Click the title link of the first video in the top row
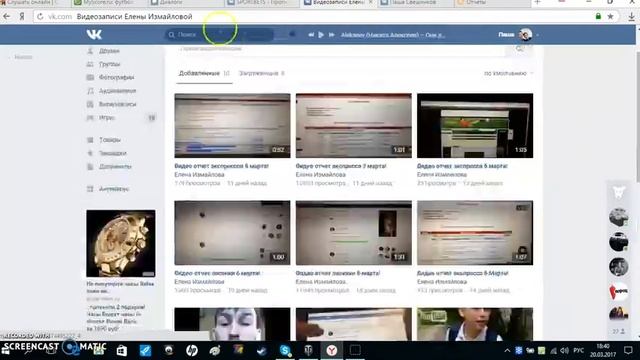This screenshot has width=640, height=360. (222, 166)
